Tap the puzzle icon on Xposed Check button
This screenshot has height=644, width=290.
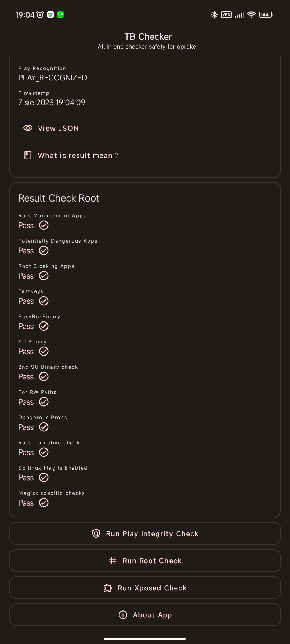click(x=108, y=588)
